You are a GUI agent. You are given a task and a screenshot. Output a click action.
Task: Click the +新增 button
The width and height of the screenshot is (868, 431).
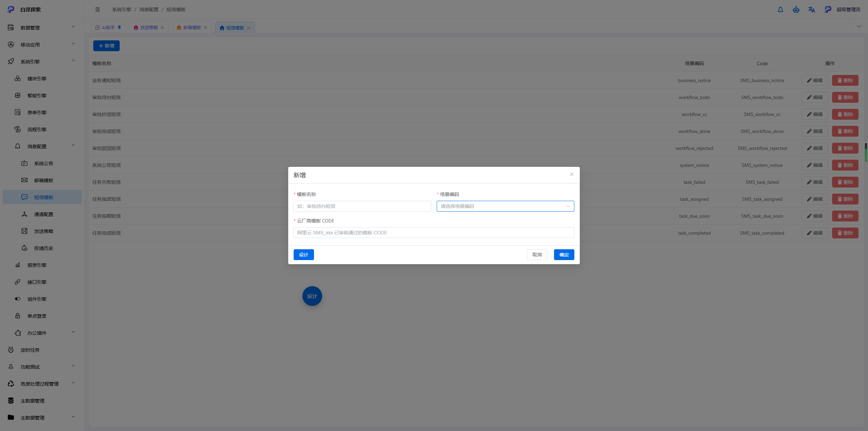click(106, 46)
